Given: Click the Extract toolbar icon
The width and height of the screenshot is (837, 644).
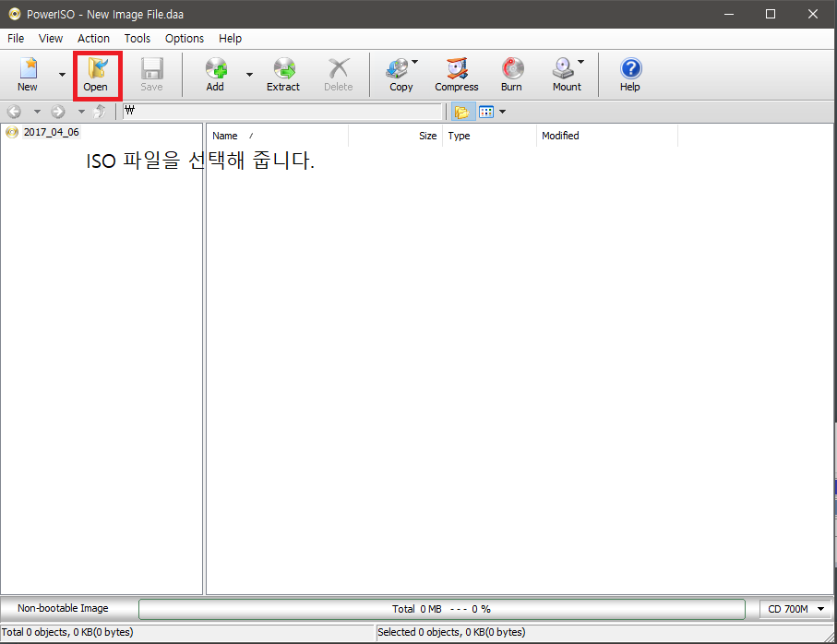Looking at the screenshot, I should coord(283,75).
